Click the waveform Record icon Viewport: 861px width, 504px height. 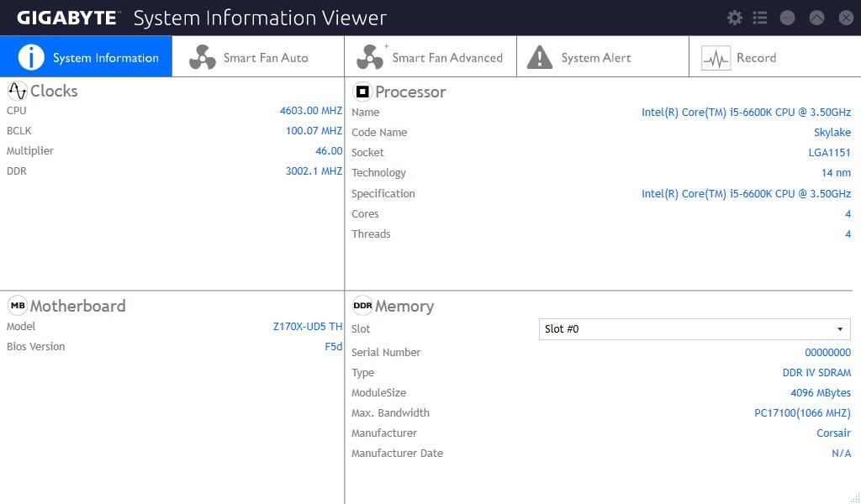(x=716, y=58)
